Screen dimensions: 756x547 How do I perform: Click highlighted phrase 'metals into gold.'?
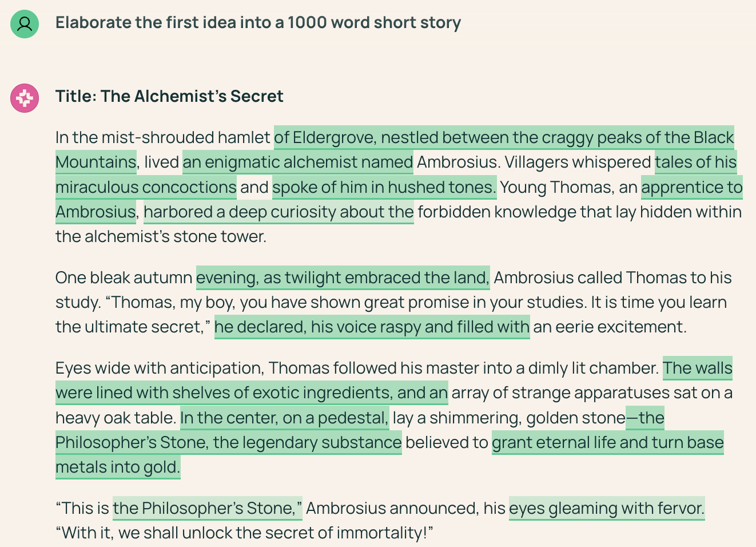(x=118, y=467)
